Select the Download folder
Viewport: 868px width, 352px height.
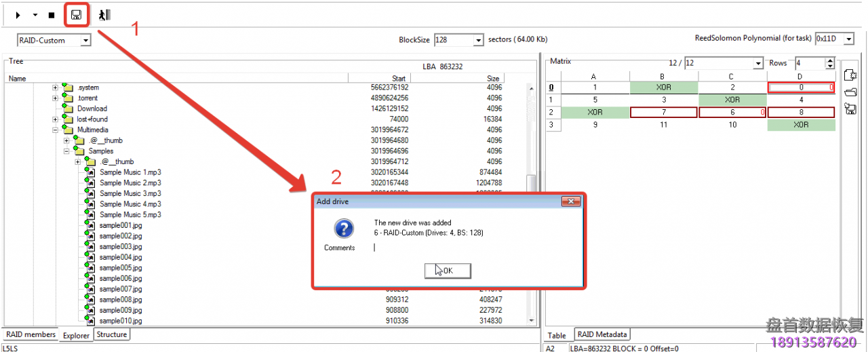(92, 109)
